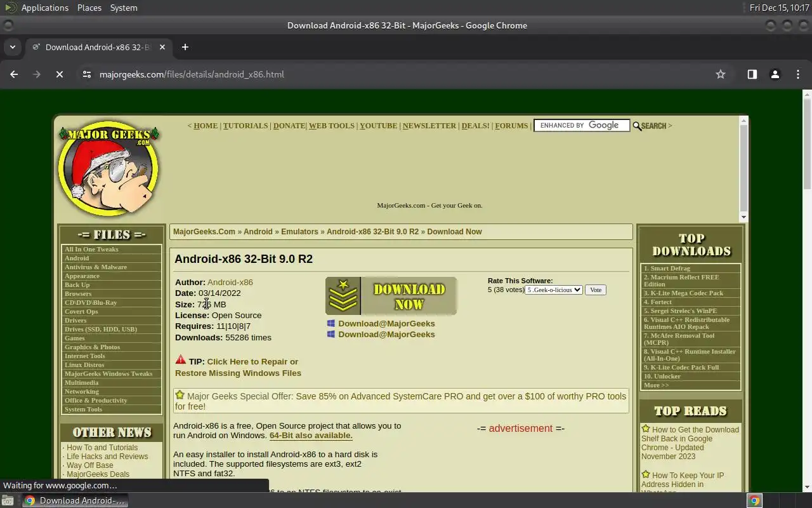Open FORUMS in top navigation

coord(512,126)
